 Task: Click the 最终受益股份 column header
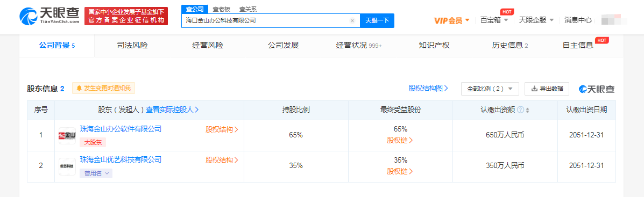[400, 110]
